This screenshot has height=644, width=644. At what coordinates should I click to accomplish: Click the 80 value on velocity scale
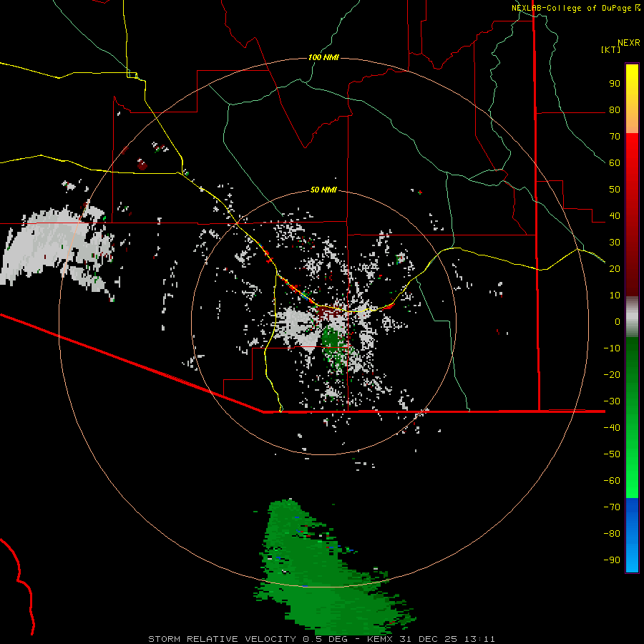(x=615, y=110)
